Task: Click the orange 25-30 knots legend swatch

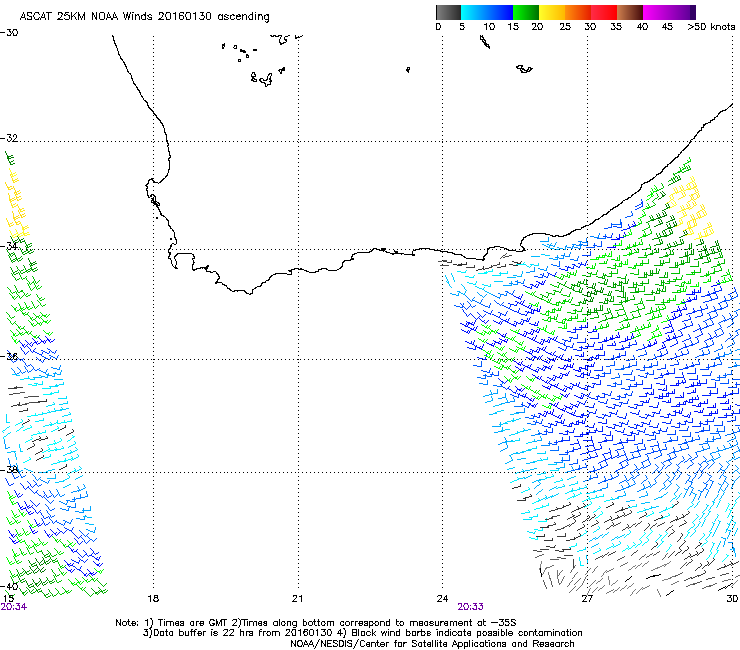Action: pyautogui.click(x=578, y=12)
